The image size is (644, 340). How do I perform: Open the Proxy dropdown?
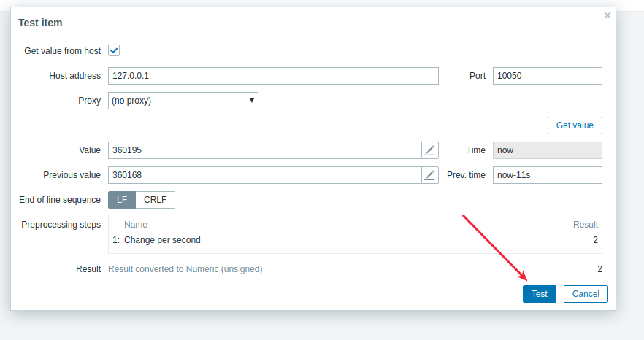pyautogui.click(x=183, y=101)
